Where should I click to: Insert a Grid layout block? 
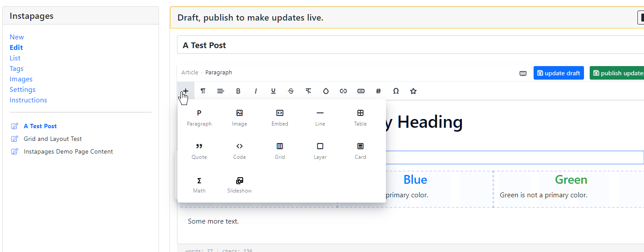click(x=280, y=151)
